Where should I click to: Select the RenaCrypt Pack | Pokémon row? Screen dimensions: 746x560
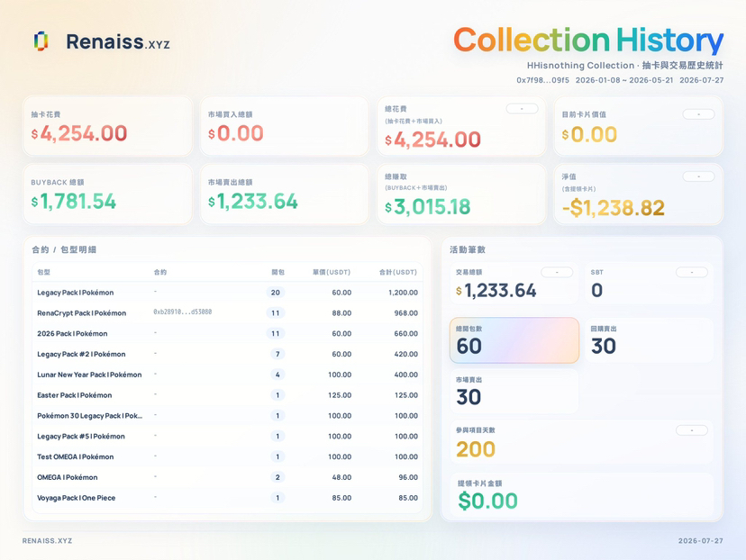[x=227, y=312]
